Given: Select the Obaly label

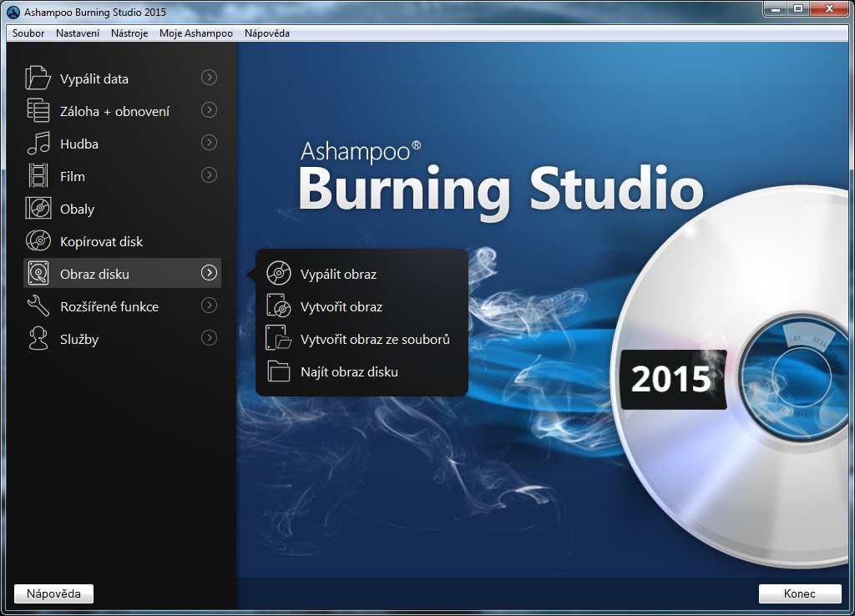Looking at the screenshot, I should tap(77, 210).
